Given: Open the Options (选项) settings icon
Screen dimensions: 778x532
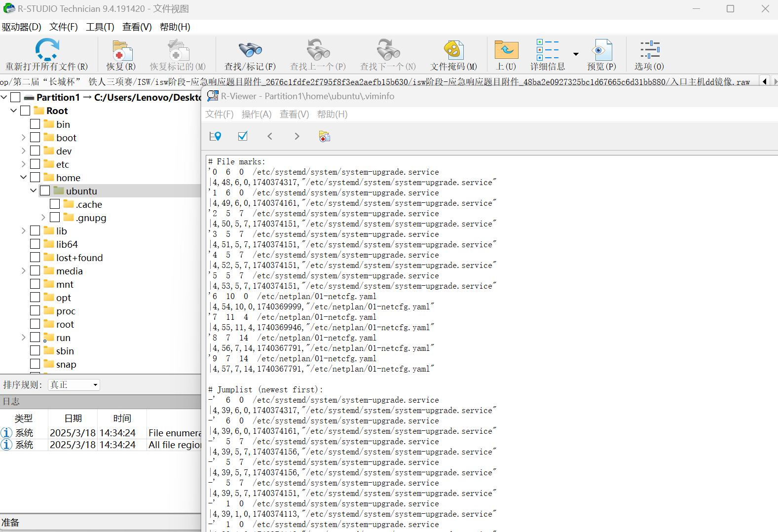Looking at the screenshot, I should coord(649,50).
